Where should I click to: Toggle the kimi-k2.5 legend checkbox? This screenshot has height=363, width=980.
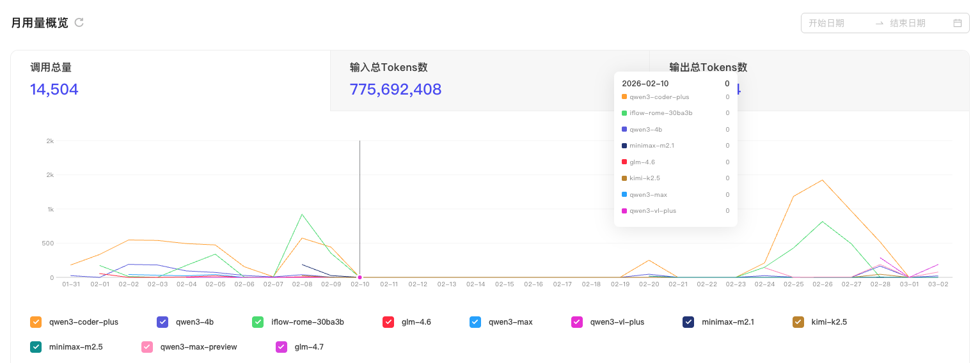[798, 322]
